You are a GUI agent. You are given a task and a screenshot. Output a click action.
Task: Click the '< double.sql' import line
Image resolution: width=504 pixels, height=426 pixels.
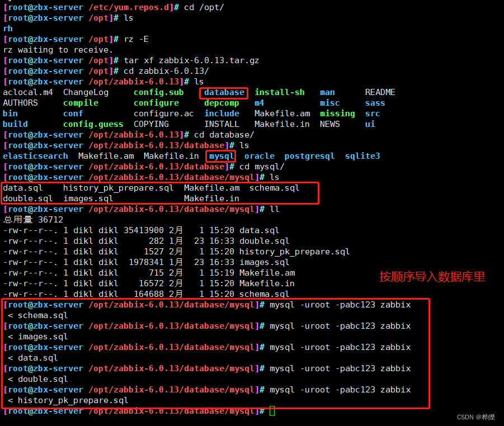pyautogui.click(x=37, y=379)
